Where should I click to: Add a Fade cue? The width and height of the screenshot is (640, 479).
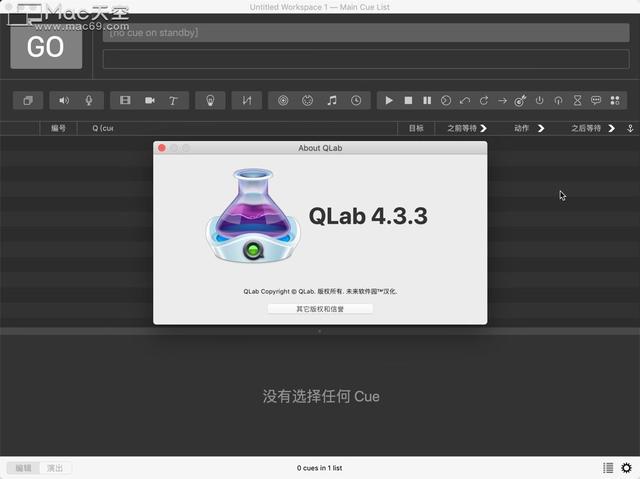(247, 100)
